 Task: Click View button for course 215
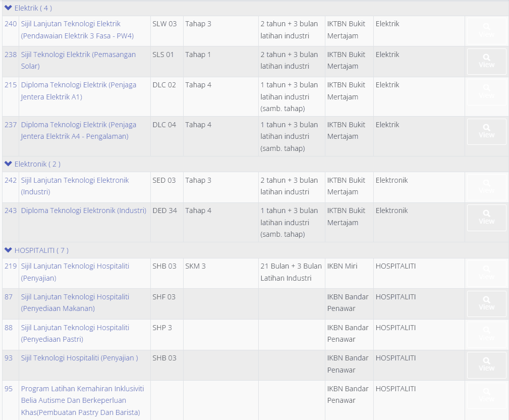(x=486, y=92)
